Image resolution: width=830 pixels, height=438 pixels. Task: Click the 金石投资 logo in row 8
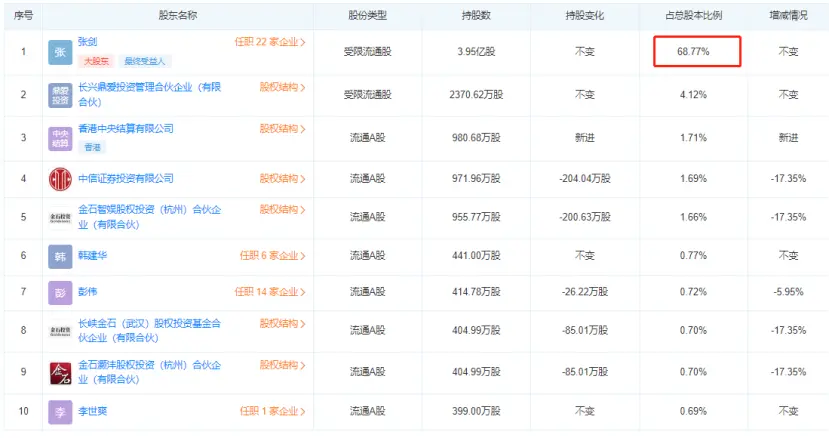(60, 331)
